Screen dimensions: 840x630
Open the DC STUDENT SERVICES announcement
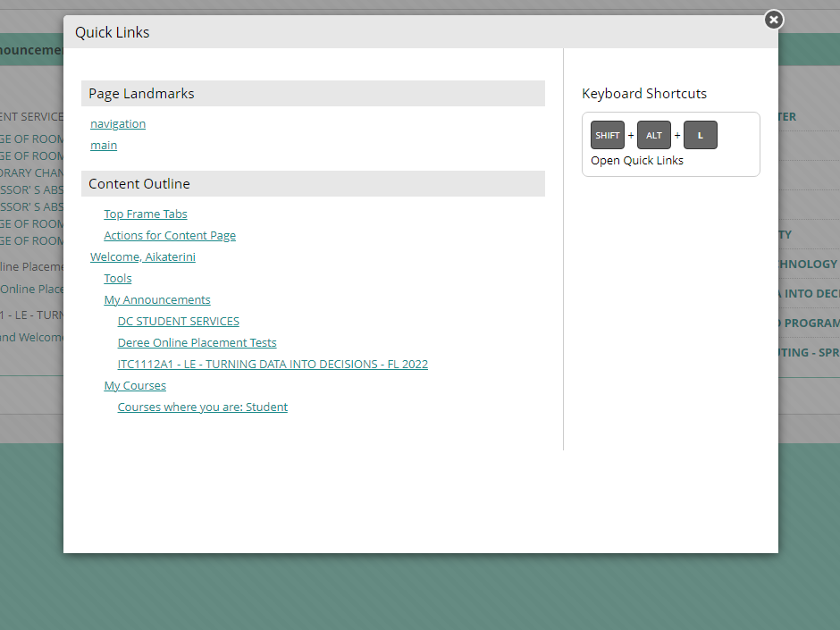(x=178, y=321)
